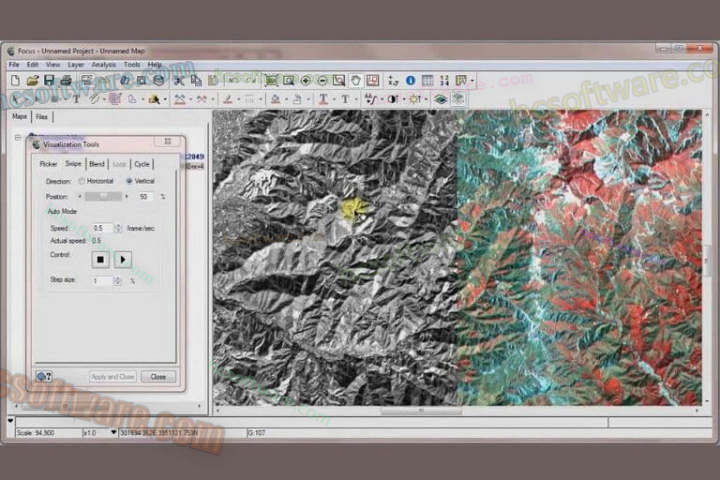Open the Tools menu
This screenshot has height=480, width=720.
coord(132,65)
